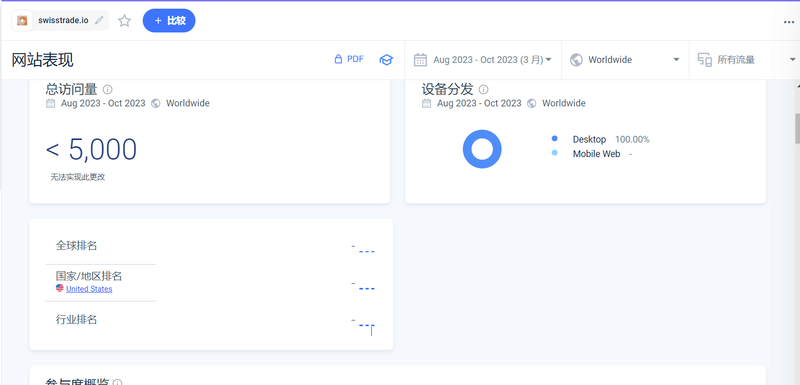Image resolution: width=800 pixels, height=385 pixels.
Task: Click the swisstrade.io site favicon
Action: tap(22, 20)
